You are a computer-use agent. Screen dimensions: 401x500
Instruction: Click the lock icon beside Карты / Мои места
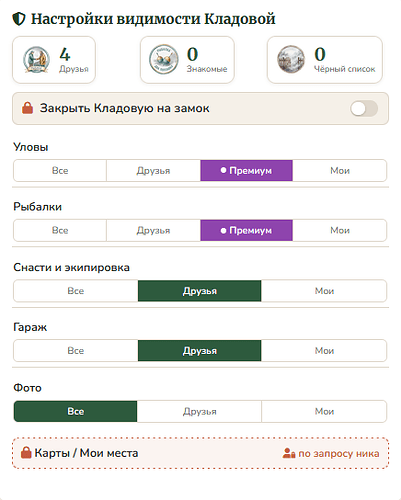(26, 452)
